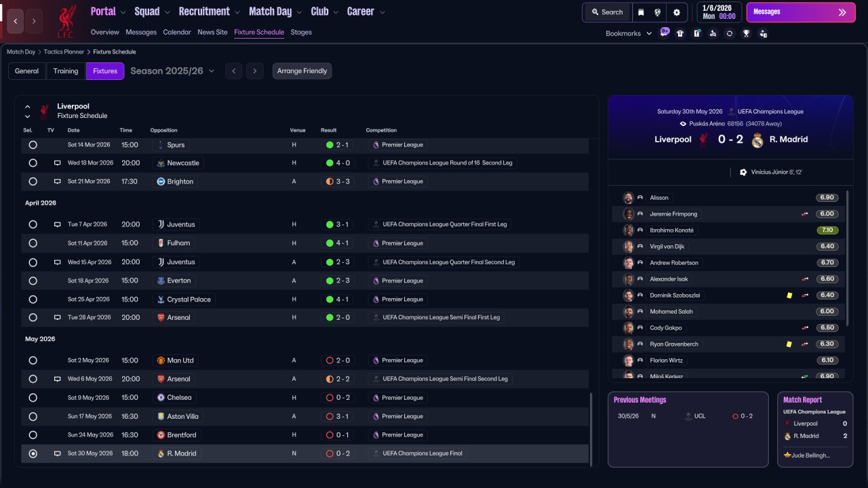Go forward with the header forward arrow
This screenshot has width=868, height=488.
click(34, 21)
